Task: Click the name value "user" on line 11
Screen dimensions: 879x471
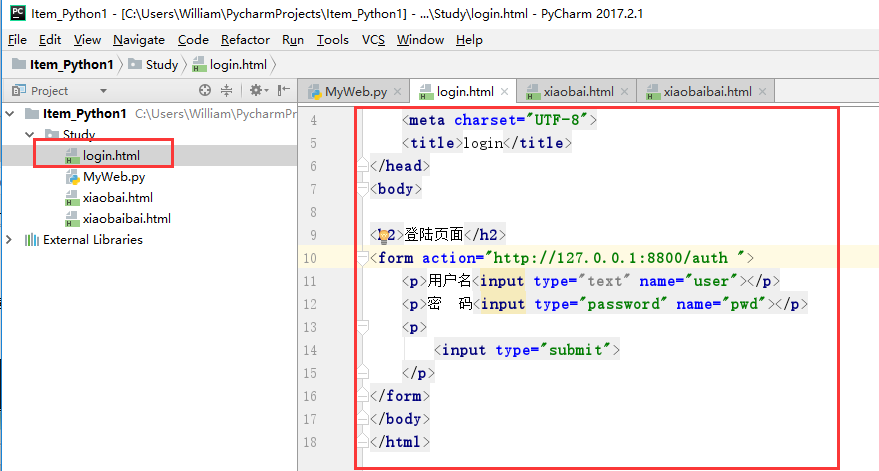Action: pyautogui.click(x=711, y=281)
